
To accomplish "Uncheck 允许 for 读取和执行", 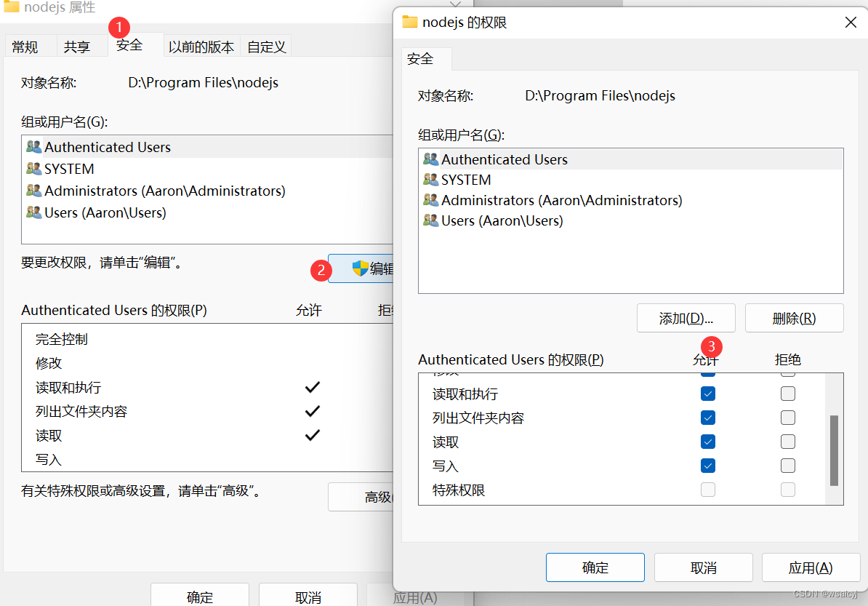I will tap(707, 394).
